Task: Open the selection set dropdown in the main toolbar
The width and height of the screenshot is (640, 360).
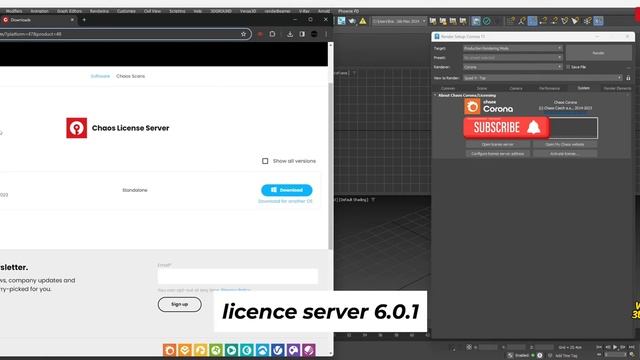Action: (x=399, y=21)
